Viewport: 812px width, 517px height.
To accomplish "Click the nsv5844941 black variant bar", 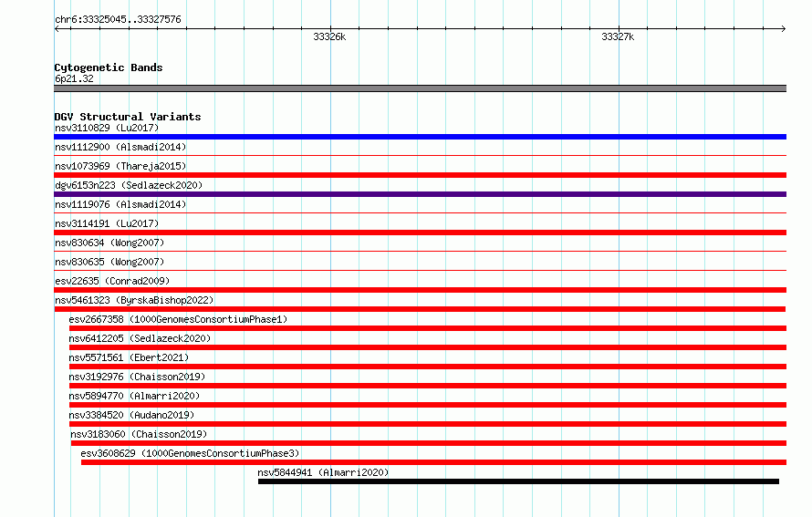I will 518,481.
